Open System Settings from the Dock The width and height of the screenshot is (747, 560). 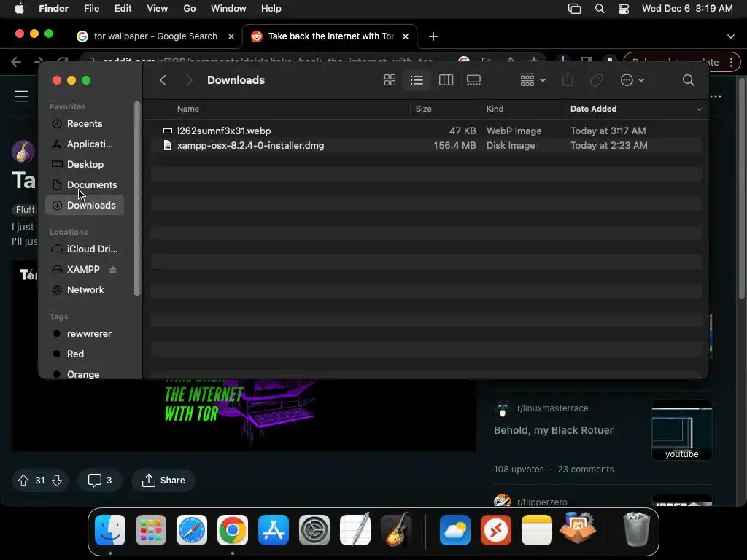point(314,530)
